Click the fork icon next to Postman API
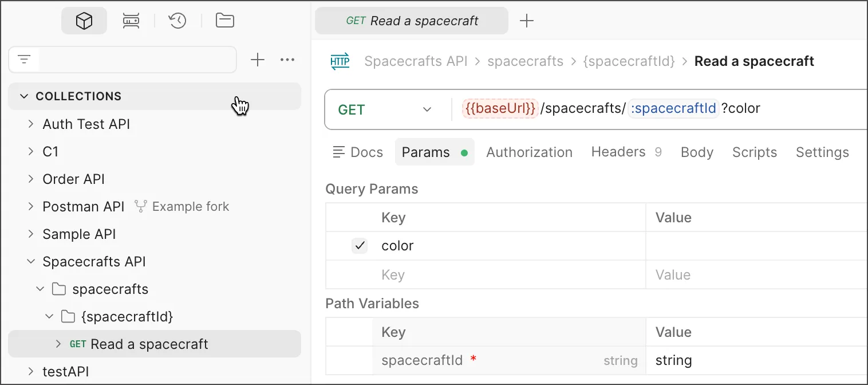The width and height of the screenshot is (868, 385). 141,206
